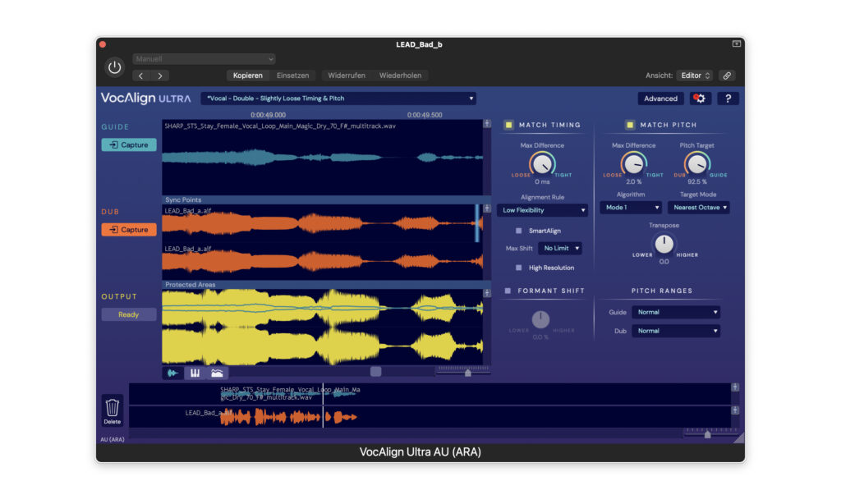The width and height of the screenshot is (841, 504).
Task: Open help with the question mark
Action: click(728, 99)
